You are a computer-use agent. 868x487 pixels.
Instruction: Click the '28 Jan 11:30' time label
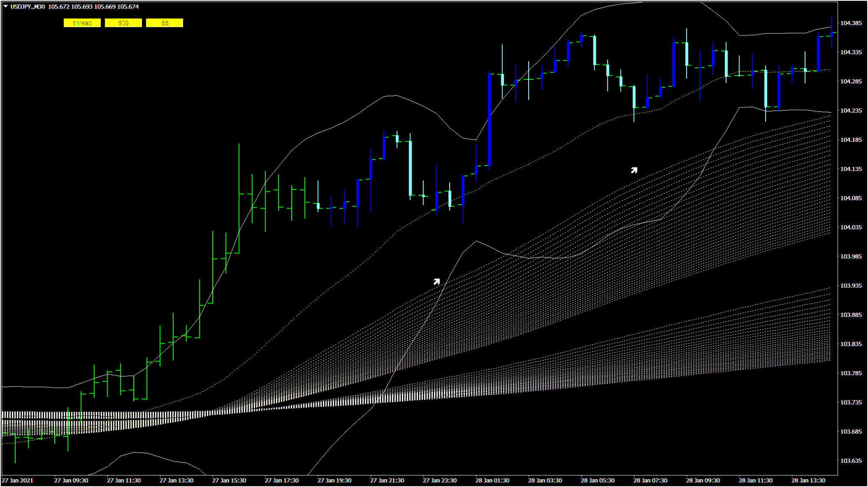pos(756,480)
